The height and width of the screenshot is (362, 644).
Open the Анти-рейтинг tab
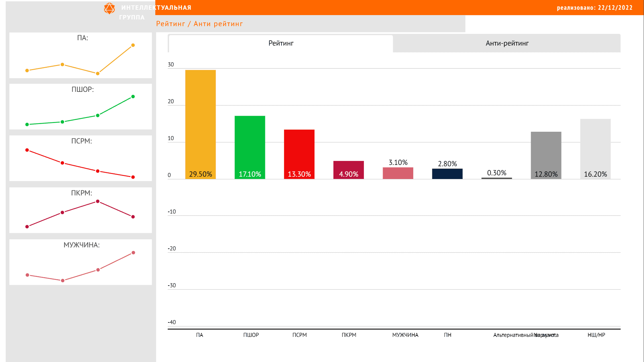click(506, 43)
